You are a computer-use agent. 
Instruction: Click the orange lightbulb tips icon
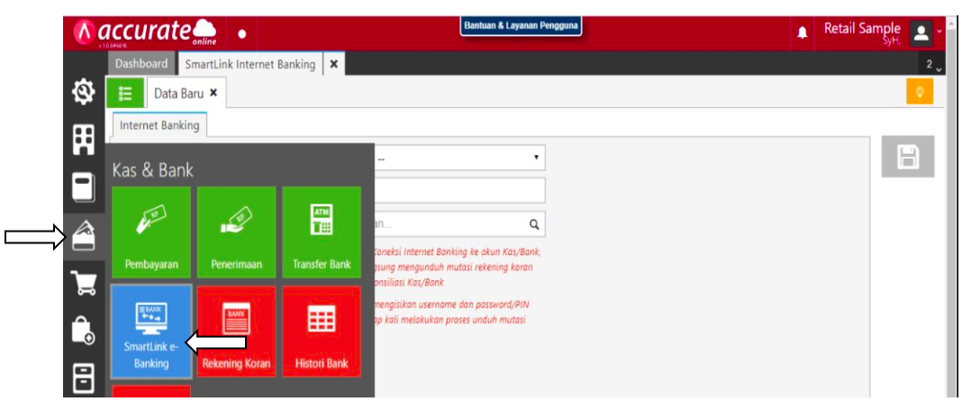(x=920, y=91)
